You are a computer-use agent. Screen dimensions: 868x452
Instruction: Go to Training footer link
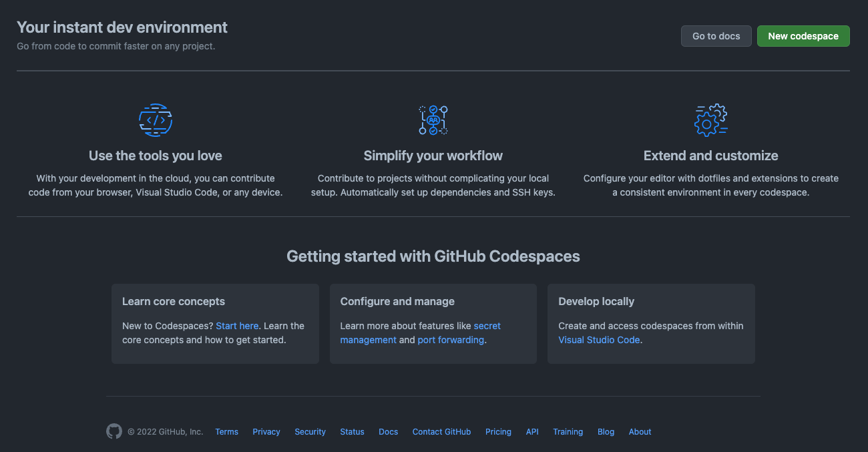point(568,432)
